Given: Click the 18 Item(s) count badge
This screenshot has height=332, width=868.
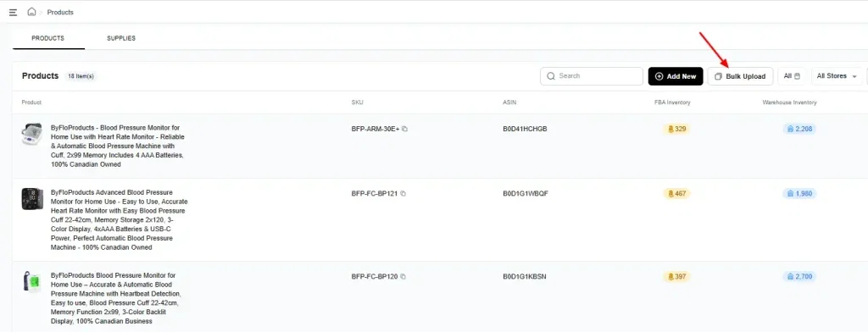Looking at the screenshot, I should point(81,76).
